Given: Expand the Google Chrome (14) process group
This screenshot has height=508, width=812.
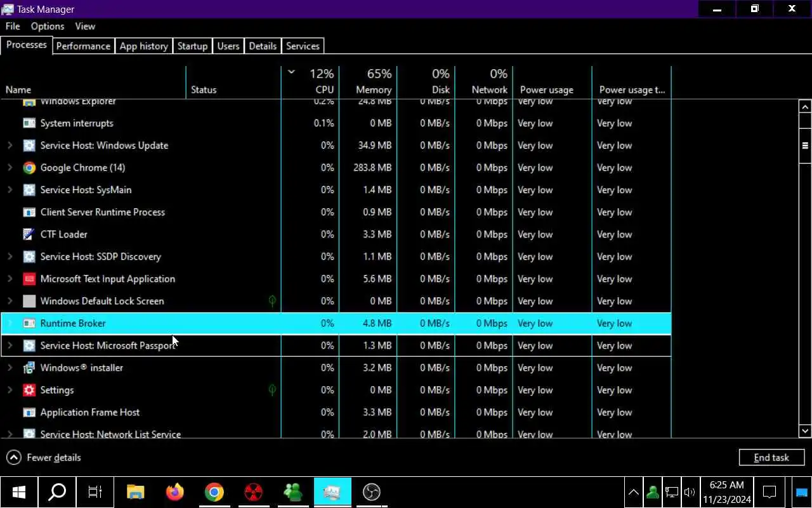Looking at the screenshot, I should (10, 168).
